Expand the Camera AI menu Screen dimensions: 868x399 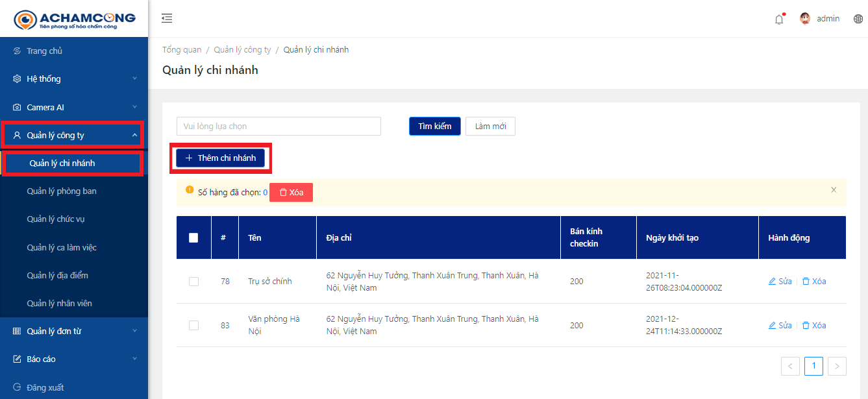[74, 108]
